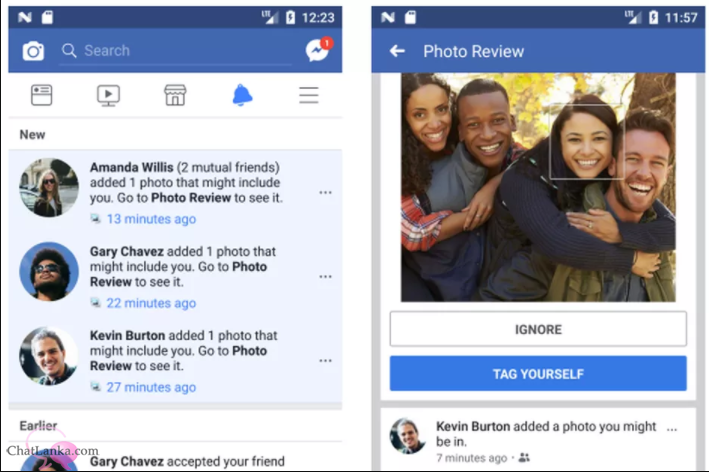709x472 pixels.
Task: Click the photo icon beside '27 minutes ago'
Action: pyautogui.click(x=95, y=387)
